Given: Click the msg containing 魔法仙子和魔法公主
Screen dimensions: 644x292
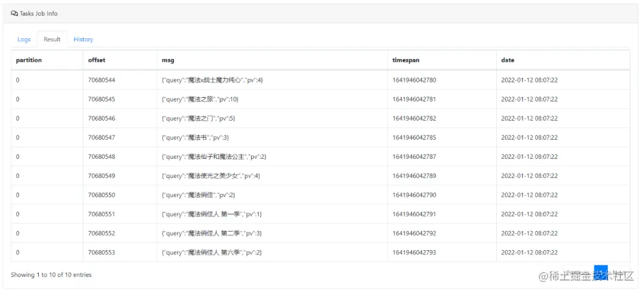Looking at the screenshot, I should click(x=215, y=156).
